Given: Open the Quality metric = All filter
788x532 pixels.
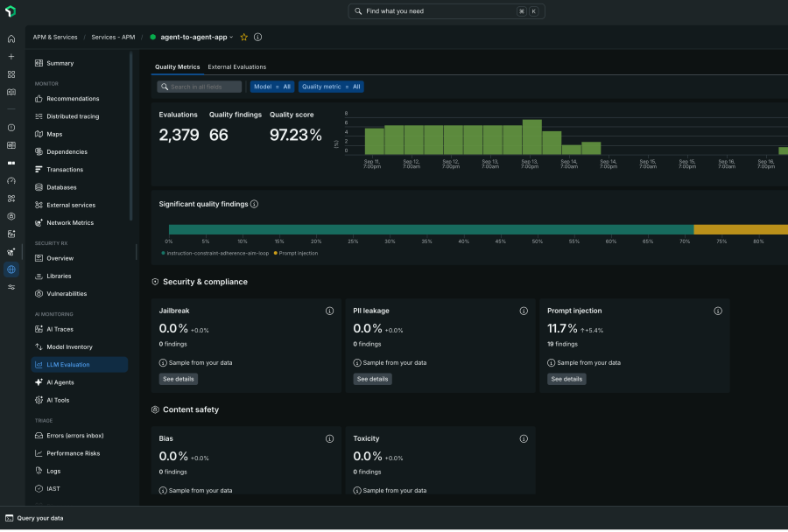Looking at the screenshot, I should coord(331,87).
